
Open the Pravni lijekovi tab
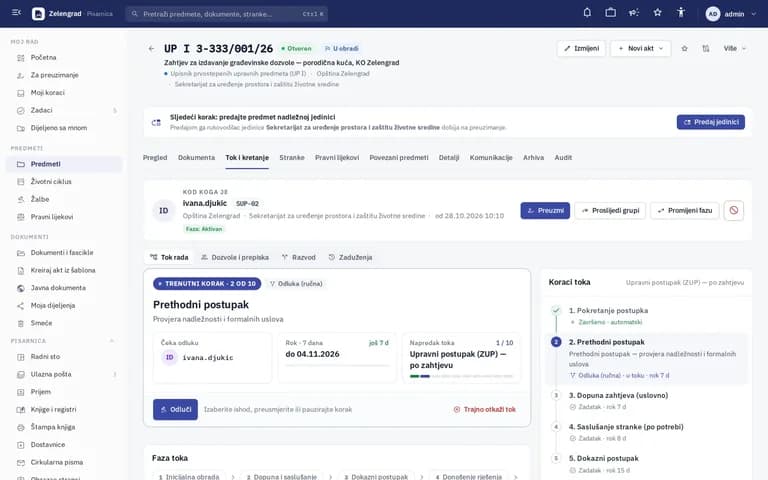tap(337, 158)
